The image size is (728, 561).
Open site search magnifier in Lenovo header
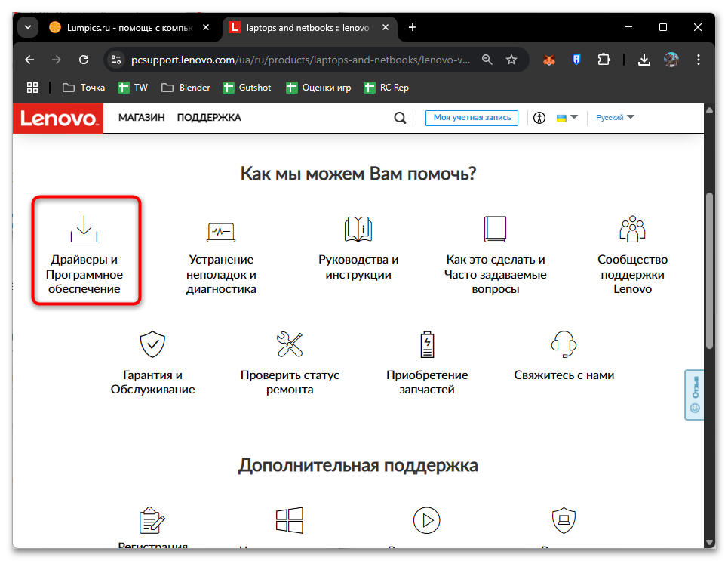[x=401, y=118]
